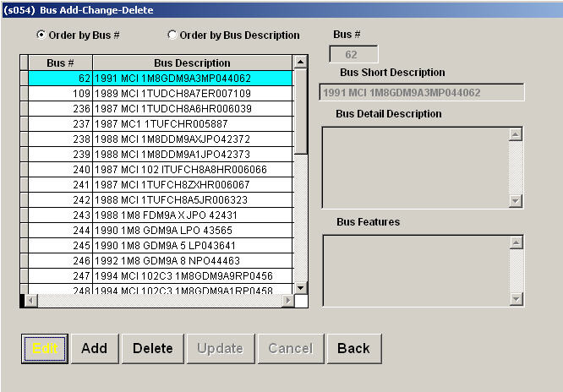Click the Back button
Viewport: 563px width, 392px height.
[354, 349]
